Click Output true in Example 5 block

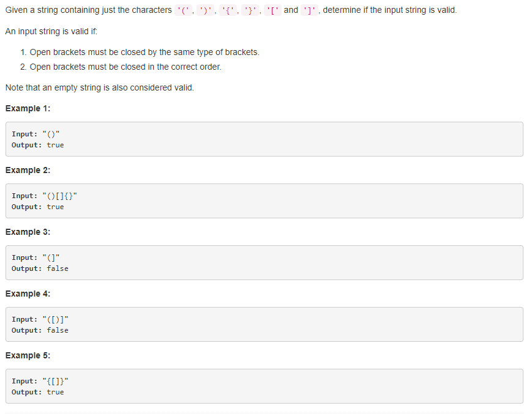coord(38,392)
